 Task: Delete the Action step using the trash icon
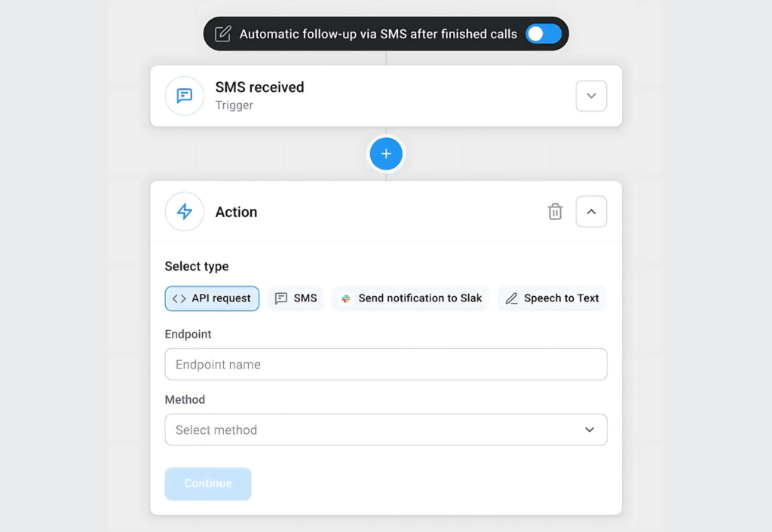pyautogui.click(x=555, y=212)
